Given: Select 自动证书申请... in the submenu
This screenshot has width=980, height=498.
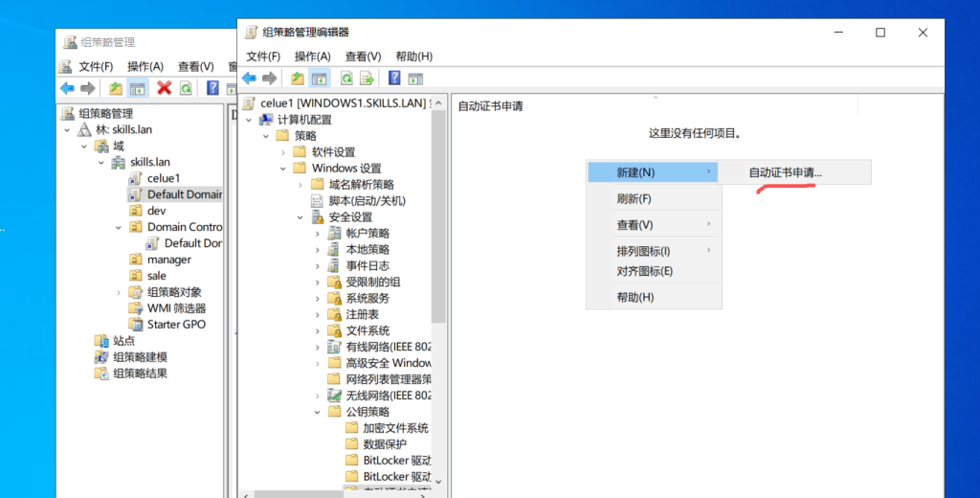Looking at the screenshot, I should [785, 172].
